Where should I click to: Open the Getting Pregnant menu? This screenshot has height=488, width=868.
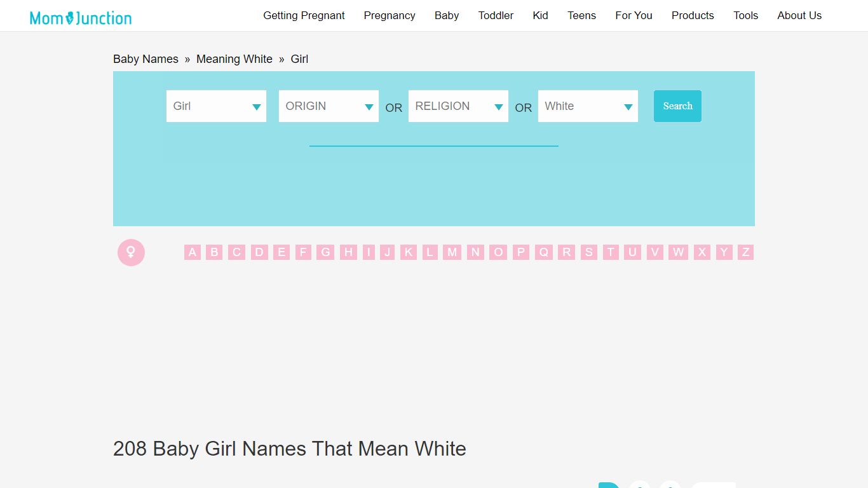click(304, 15)
